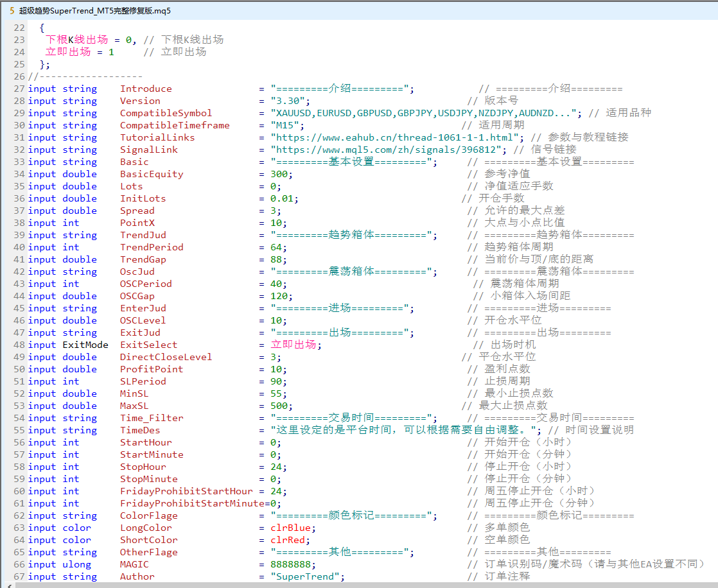Click the TutorialLinks variable name
718x588 pixels.
pos(157,138)
